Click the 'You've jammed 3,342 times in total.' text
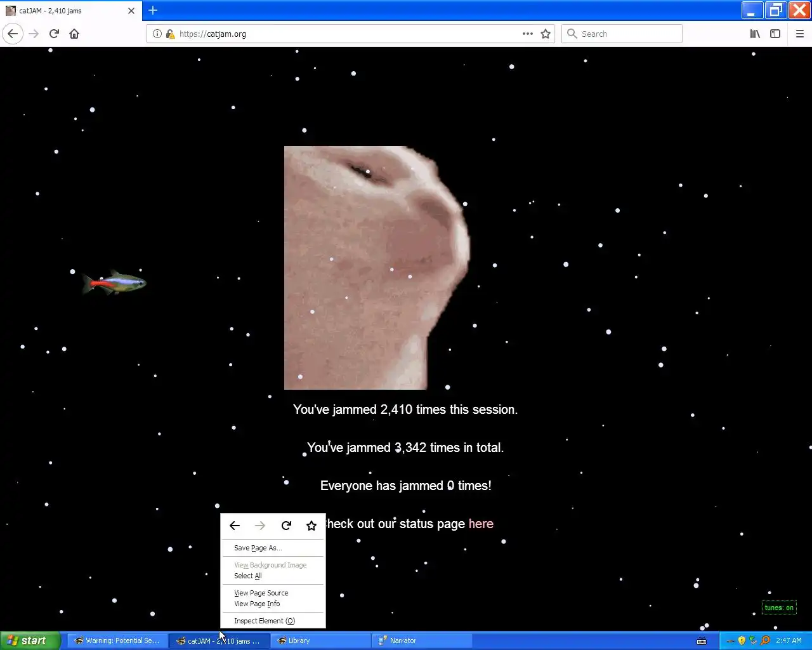 coord(405,448)
